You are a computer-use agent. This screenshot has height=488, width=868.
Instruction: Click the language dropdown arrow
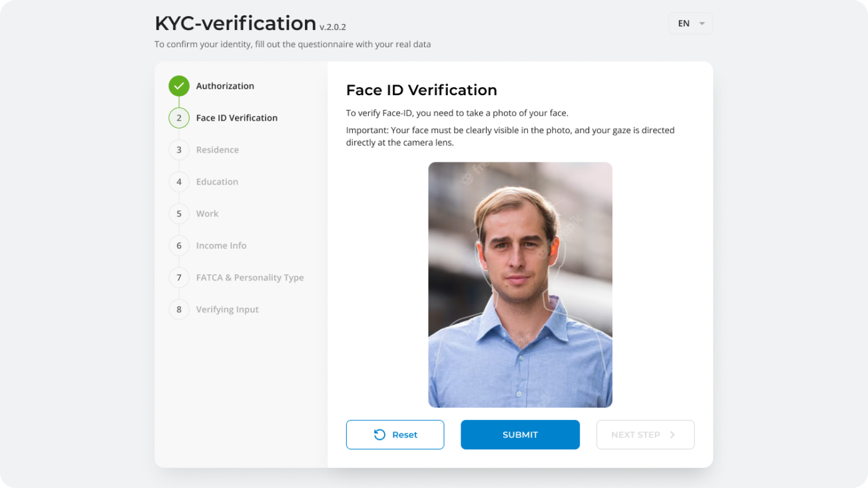click(x=702, y=24)
